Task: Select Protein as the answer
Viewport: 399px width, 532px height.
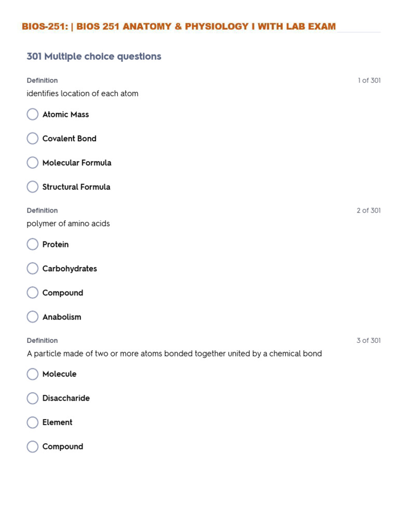Action: pos(33,244)
